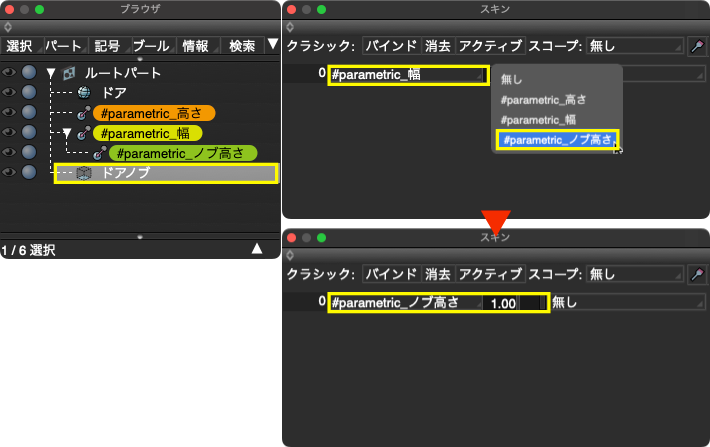This screenshot has width=710, height=447.
Task: Toggle eye visibility for ルートパート row
Action: pos(9,72)
